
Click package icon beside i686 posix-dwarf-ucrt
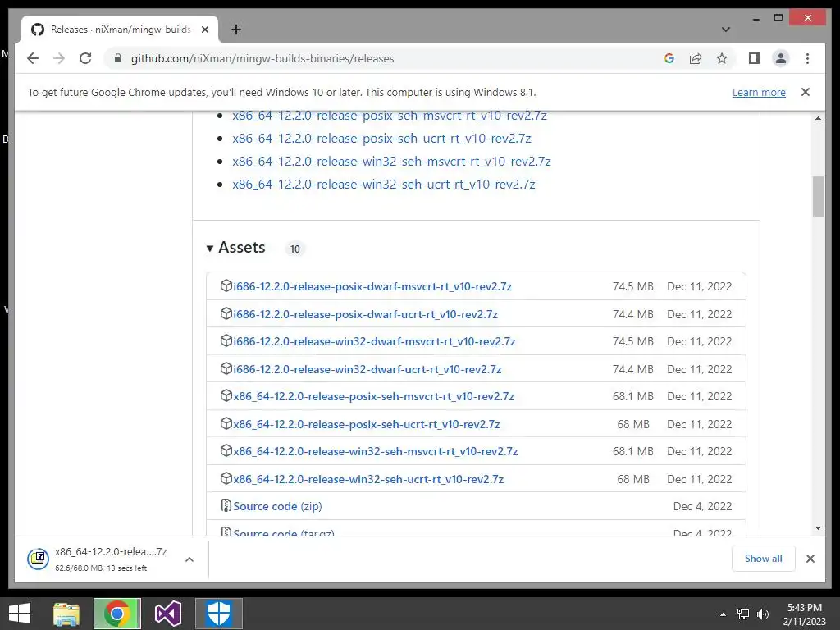pos(226,313)
